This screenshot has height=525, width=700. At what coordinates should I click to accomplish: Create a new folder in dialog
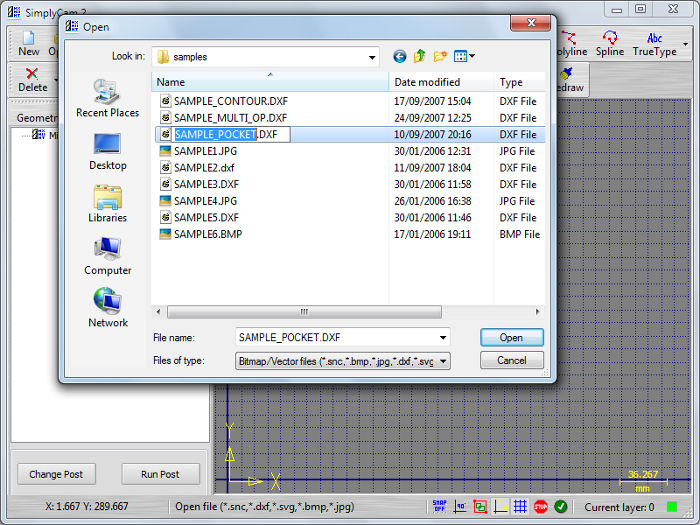click(x=440, y=57)
